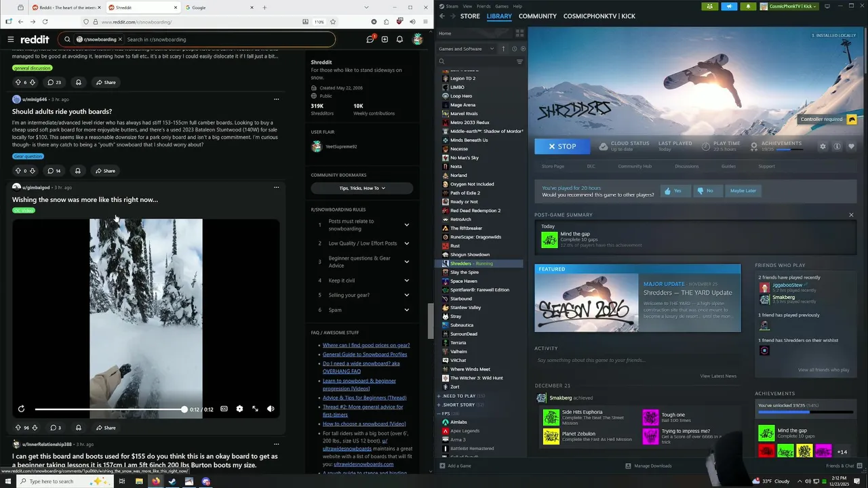Open comments on 'Wishing the snow' post (3)
The width and height of the screenshot is (868, 488).
click(x=55, y=428)
